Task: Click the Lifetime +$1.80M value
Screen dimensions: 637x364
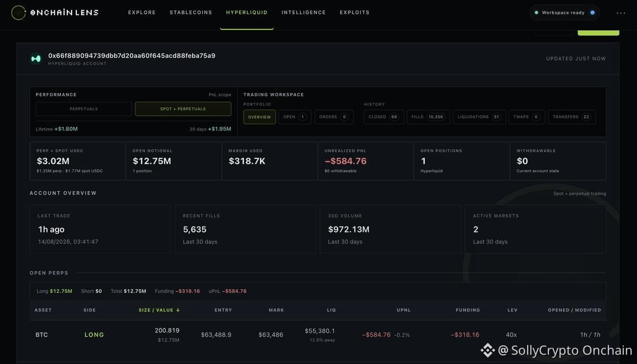Action: (x=66, y=129)
